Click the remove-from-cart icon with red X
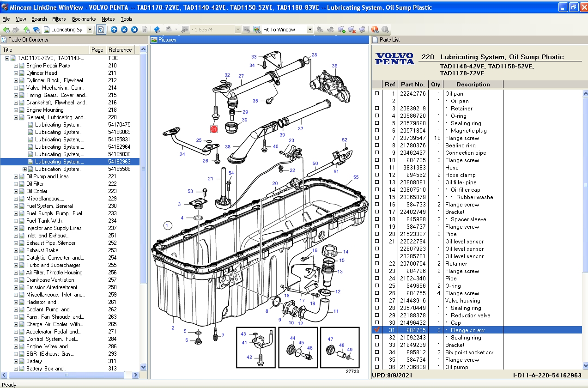Viewport: 588px width, 388px height. pyautogui.click(x=352, y=30)
